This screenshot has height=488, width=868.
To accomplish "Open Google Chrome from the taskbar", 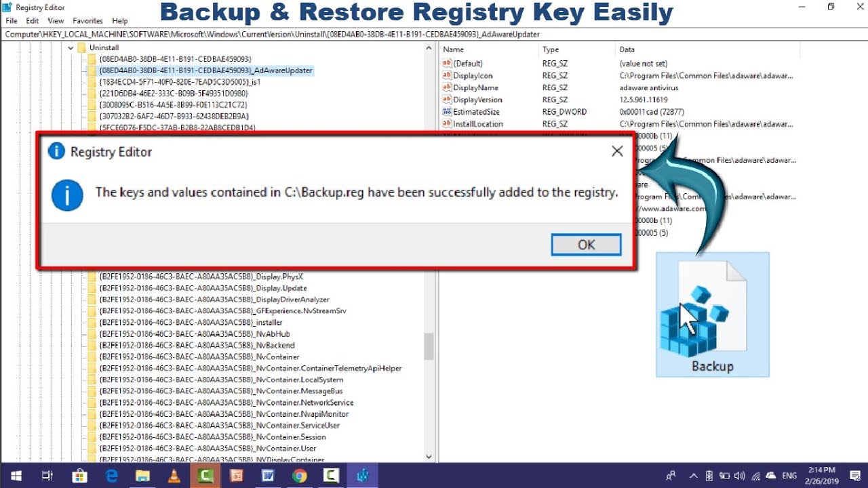I will pos(300,476).
